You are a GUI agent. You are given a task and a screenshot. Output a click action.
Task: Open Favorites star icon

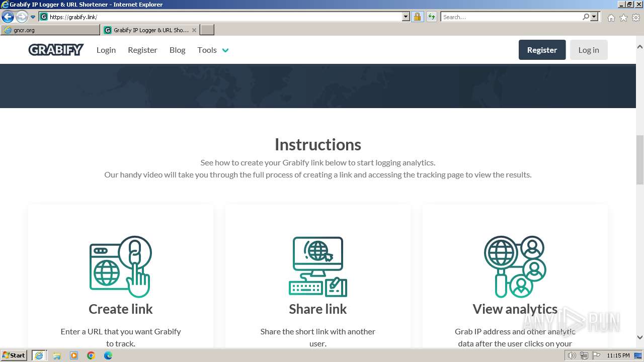pyautogui.click(x=623, y=18)
